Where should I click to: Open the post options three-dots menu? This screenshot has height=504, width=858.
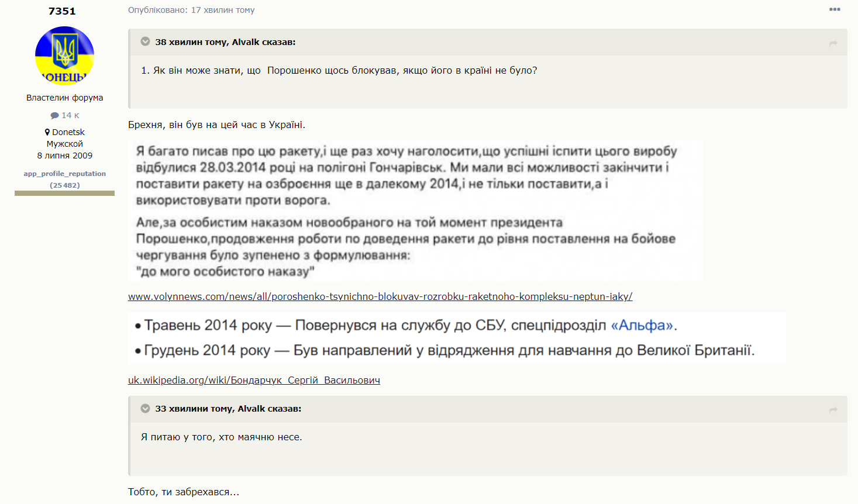(835, 9)
